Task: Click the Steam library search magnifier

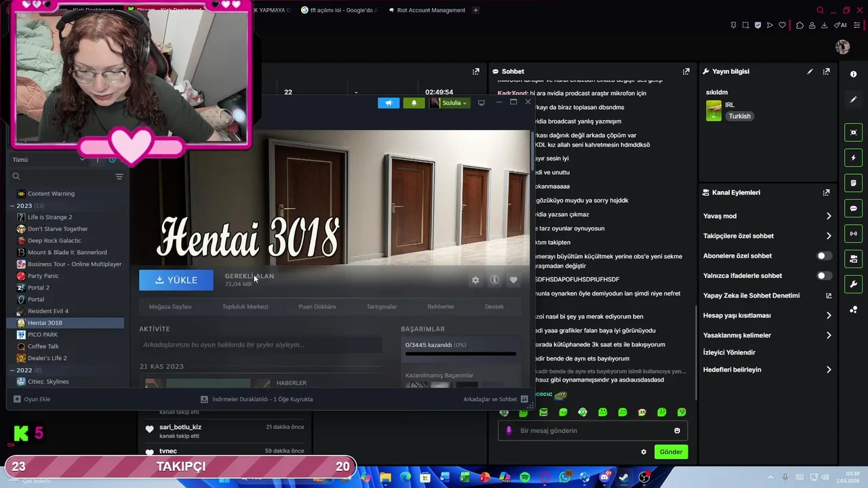Action: [x=16, y=177]
